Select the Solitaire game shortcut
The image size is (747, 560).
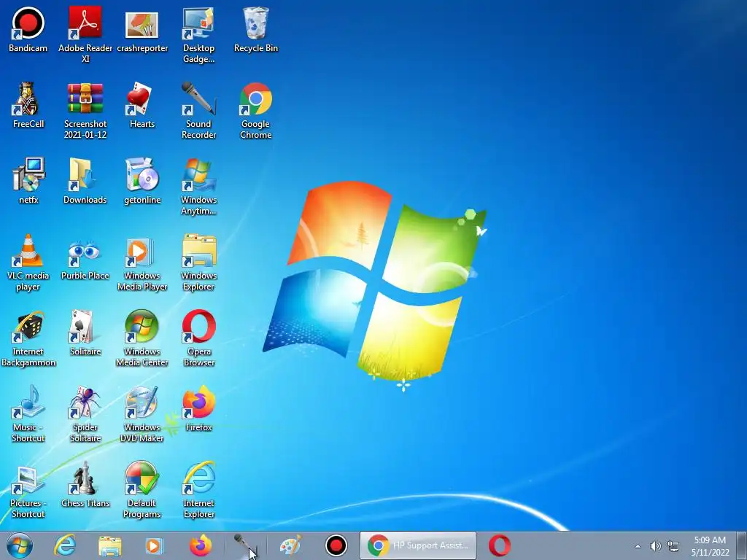click(85, 332)
